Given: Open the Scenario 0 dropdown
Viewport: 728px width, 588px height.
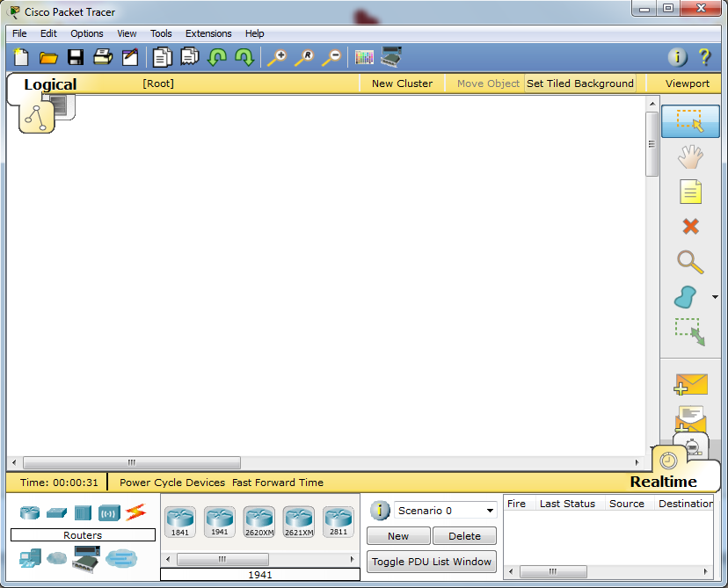Looking at the screenshot, I should pos(445,511).
